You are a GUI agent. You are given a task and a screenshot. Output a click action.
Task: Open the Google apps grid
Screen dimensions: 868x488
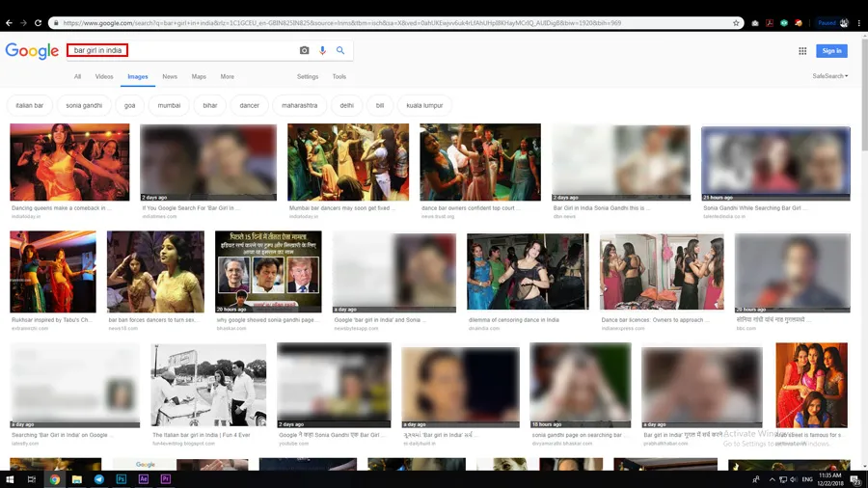pos(802,51)
